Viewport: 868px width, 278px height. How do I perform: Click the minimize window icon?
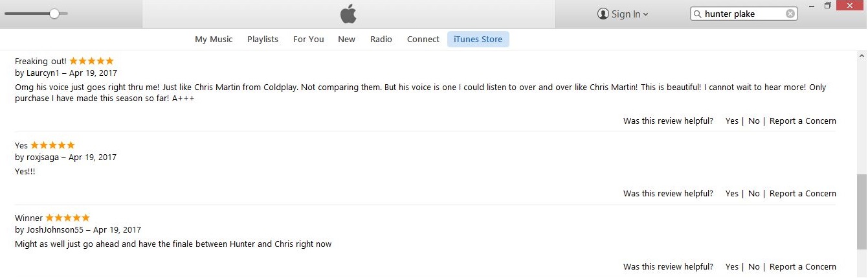[812, 5]
